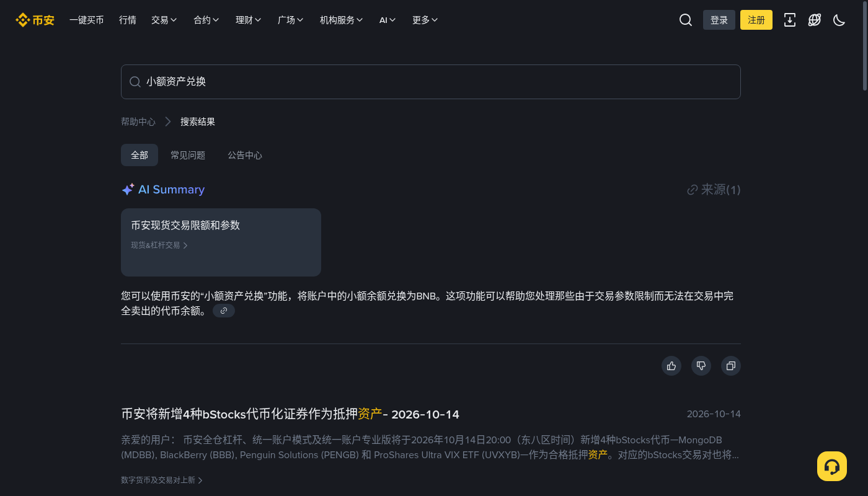Open 一键买币 in the navigation
Viewport: 868px width, 496px height.
tap(87, 20)
